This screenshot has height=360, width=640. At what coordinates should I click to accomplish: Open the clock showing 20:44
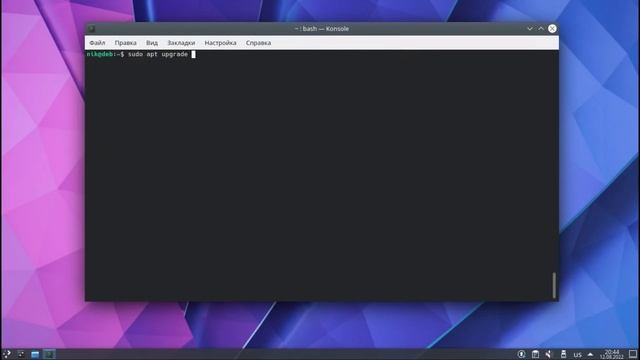point(612,354)
